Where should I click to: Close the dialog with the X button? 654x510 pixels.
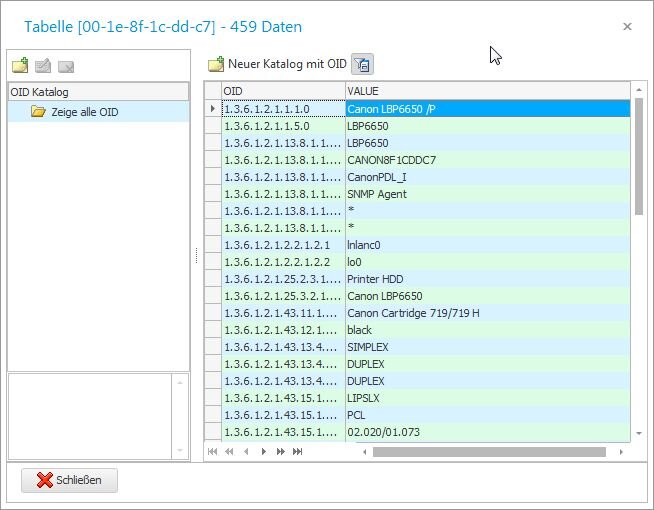pos(627,27)
